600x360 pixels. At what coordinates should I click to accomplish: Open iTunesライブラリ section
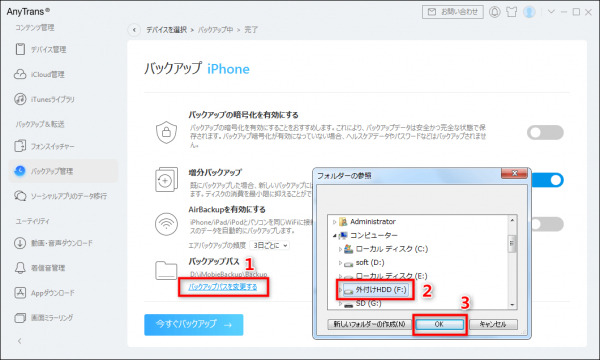[x=44, y=99]
